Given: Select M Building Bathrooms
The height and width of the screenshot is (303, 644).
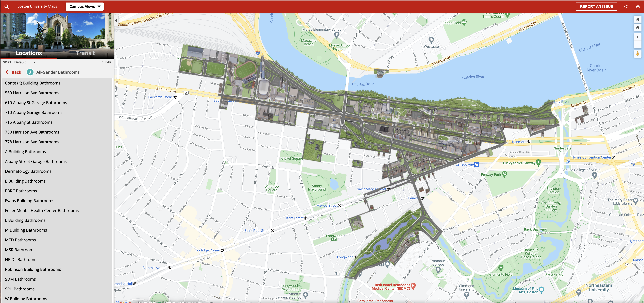Looking at the screenshot, I should [x=57, y=230].
